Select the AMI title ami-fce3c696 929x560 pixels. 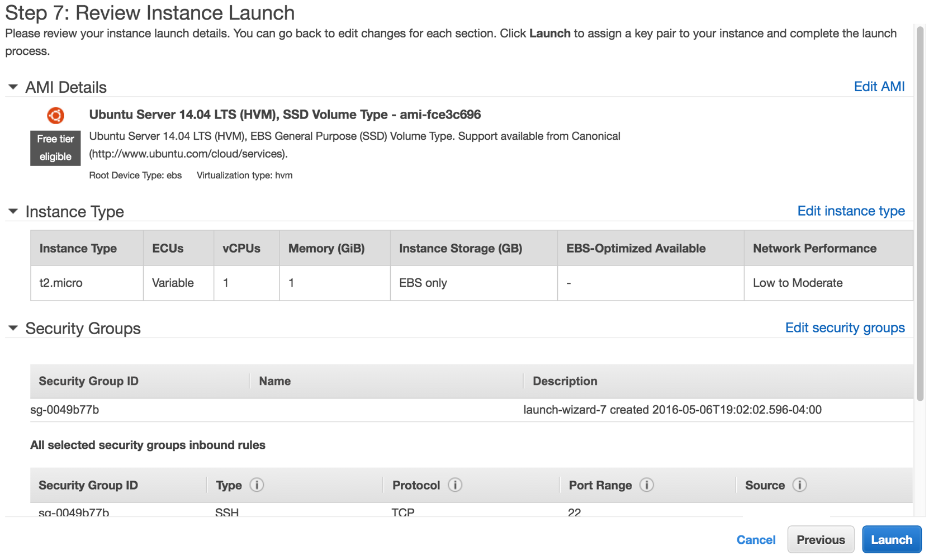(x=285, y=115)
